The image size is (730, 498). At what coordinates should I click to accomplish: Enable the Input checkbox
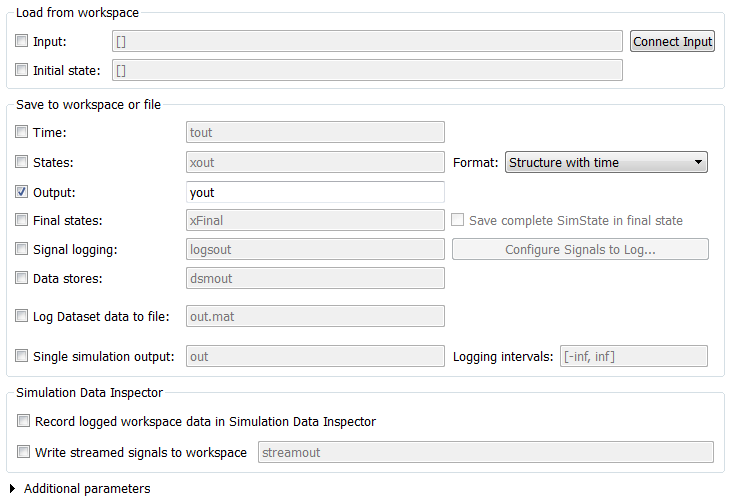22,41
